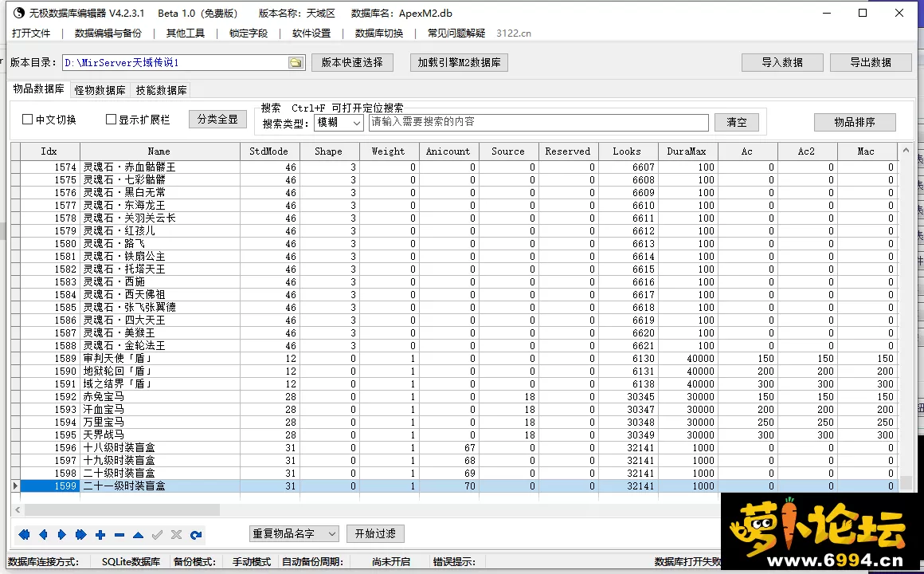Open the 数据编辑与备份 menu
The width and height of the screenshot is (924, 574).
pos(108,33)
